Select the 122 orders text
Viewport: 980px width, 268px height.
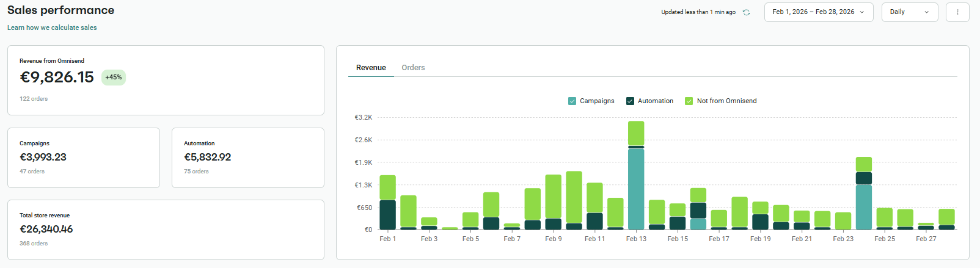(34, 99)
